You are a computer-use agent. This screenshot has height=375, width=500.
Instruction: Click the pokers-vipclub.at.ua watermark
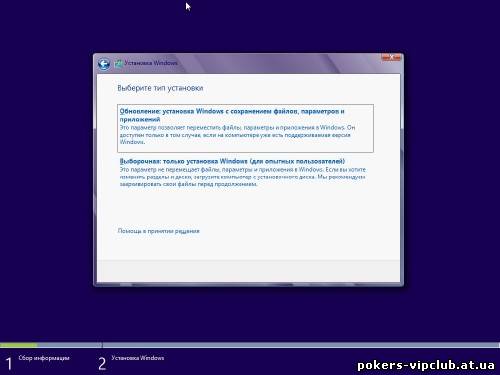click(x=426, y=365)
